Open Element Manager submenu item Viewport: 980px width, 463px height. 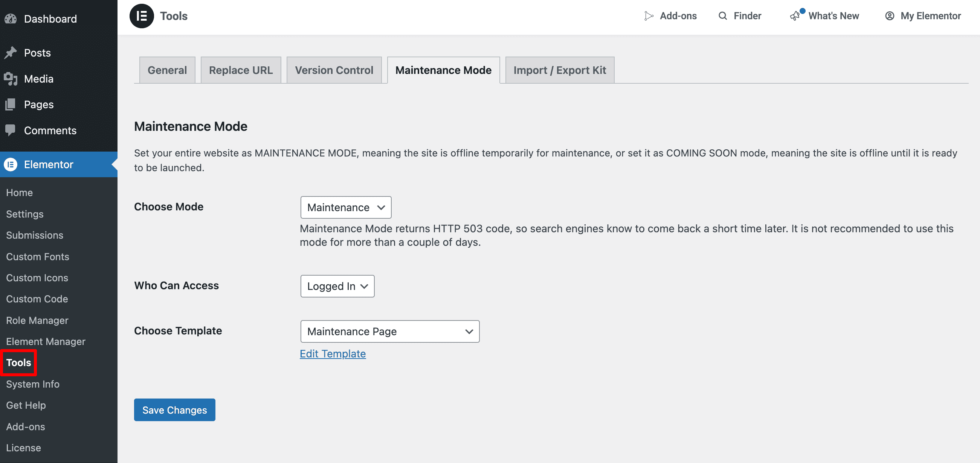[46, 342]
